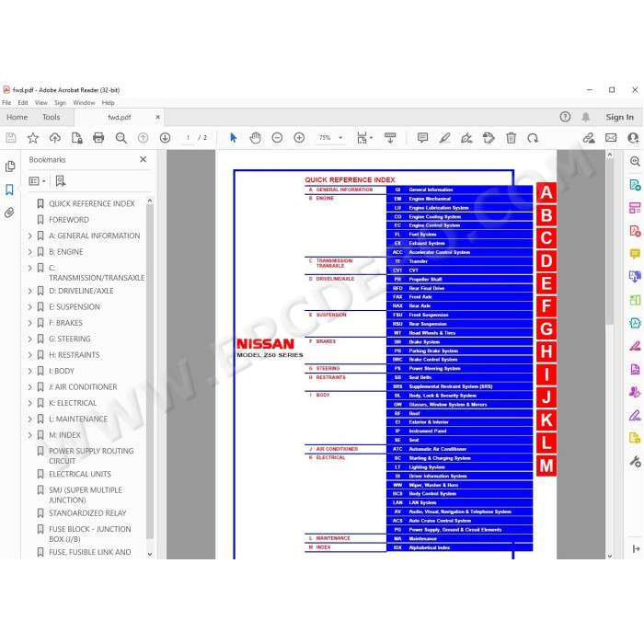Add the file to starred favorites
The image size is (644, 644).
point(33,138)
